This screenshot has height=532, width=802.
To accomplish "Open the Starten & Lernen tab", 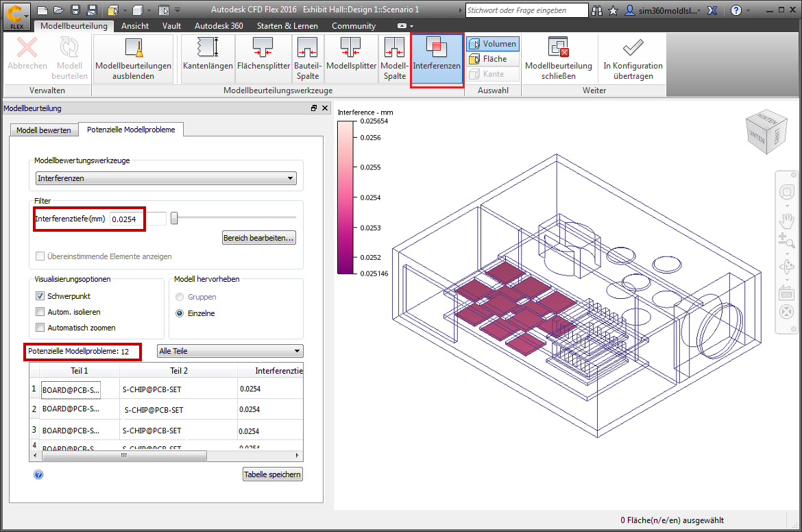I will tap(287, 26).
